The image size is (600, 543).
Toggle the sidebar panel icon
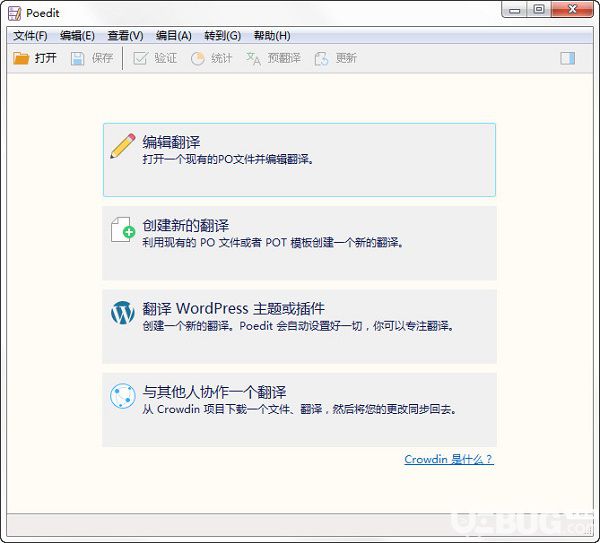[567, 59]
